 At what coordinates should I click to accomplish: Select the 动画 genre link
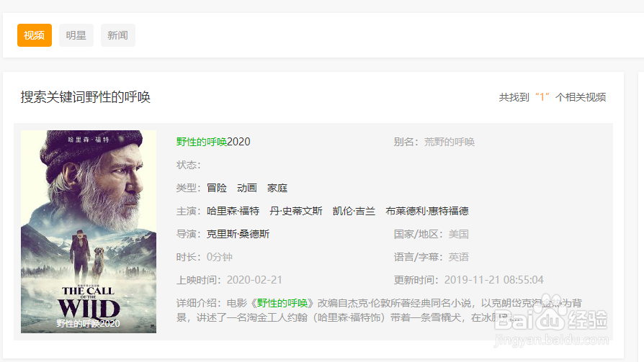pyautogui.click(x=247, y=188)
